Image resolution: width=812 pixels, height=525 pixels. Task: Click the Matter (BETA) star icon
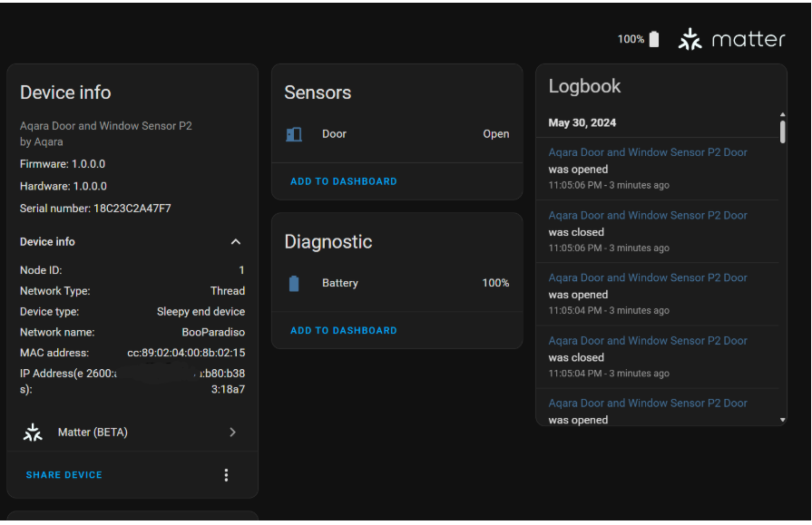pyautogui.click(x=34, y=433)
